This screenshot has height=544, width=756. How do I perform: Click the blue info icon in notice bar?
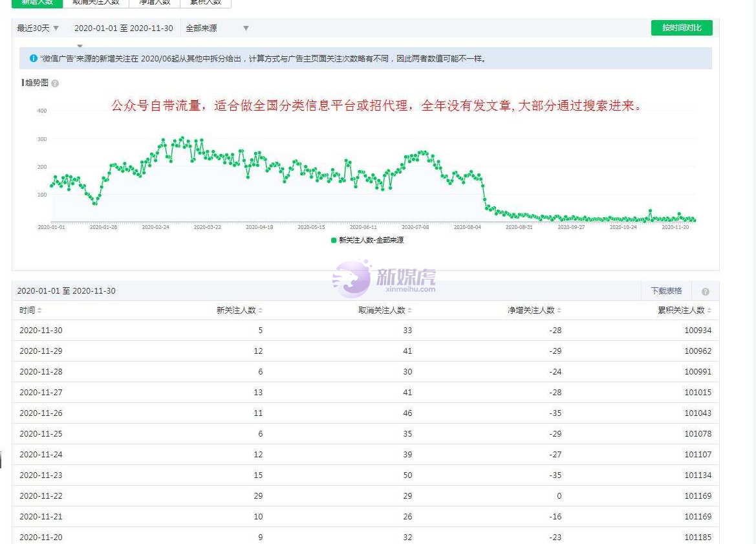33,58
